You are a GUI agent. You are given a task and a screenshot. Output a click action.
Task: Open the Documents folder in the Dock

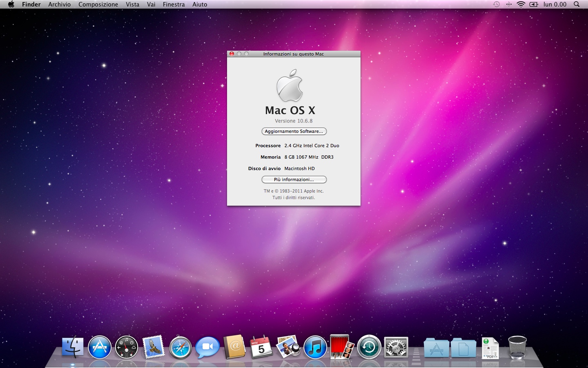point(463,348)
